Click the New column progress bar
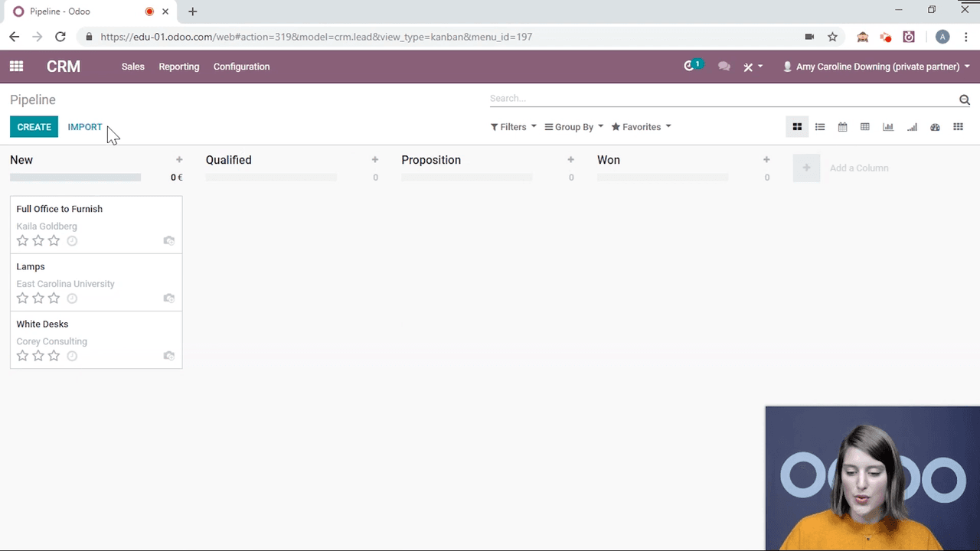This screenshot has height=551, width=980. (x=75, y=178)
